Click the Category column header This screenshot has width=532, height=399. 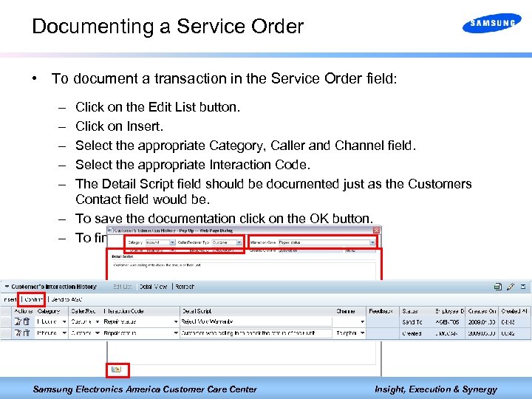[49, 311]
